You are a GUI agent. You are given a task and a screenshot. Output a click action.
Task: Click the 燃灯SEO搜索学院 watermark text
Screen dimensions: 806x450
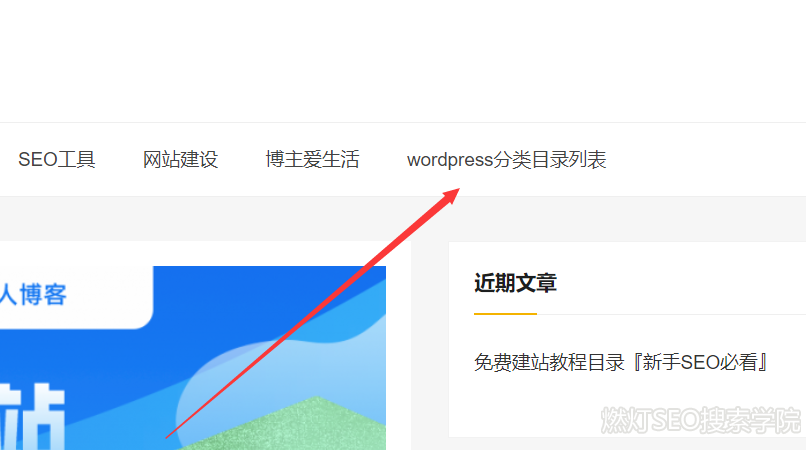pos(701,420)
